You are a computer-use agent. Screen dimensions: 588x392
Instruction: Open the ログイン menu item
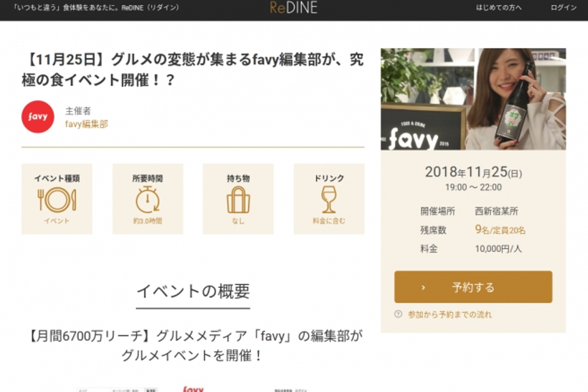tap(563, 7)
